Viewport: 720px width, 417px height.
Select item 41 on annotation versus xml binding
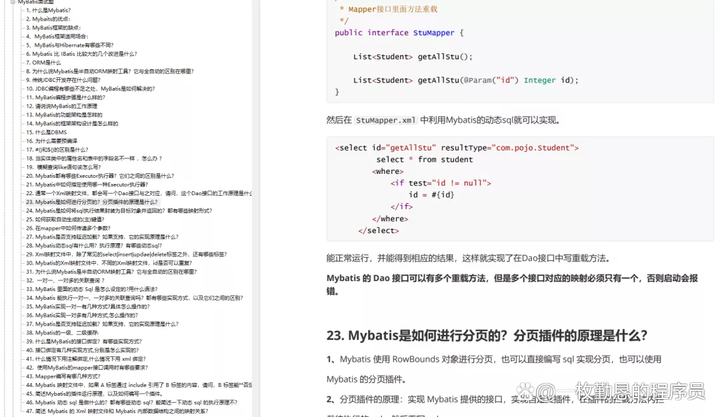click(86, 359)
